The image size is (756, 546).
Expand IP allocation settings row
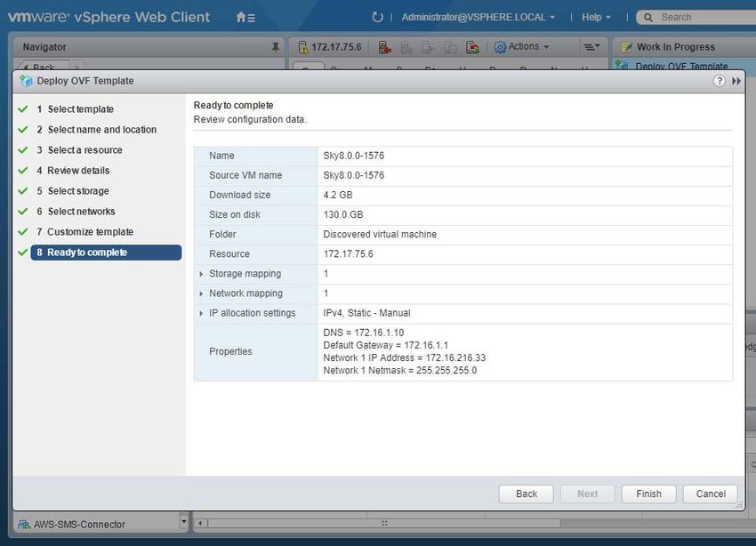(202, 313)
